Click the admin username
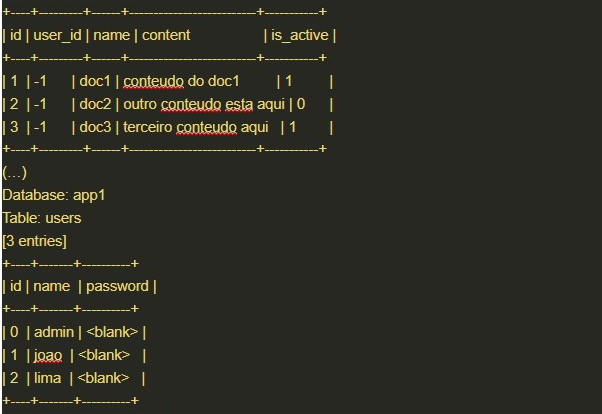The image size is (602, 414). (x=54, y=332)
